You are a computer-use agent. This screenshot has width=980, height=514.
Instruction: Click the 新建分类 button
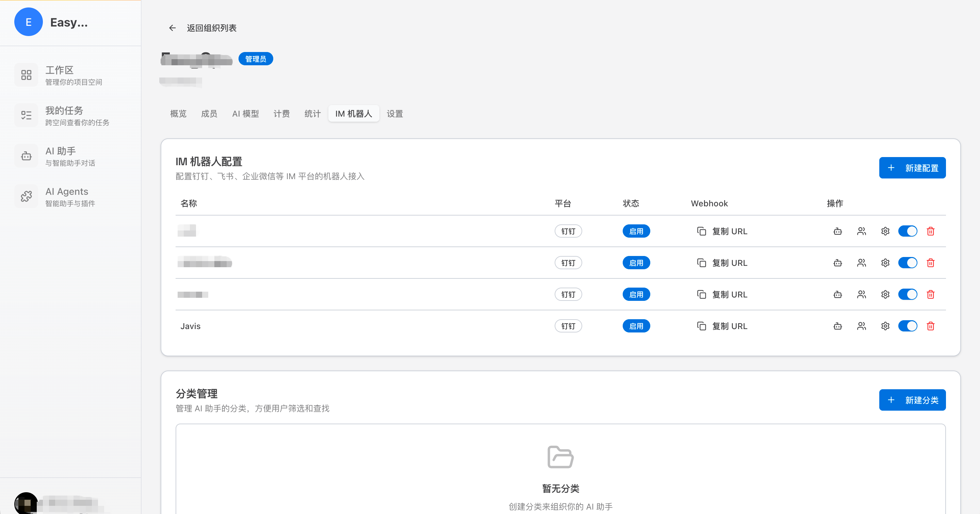click(912, 399)
